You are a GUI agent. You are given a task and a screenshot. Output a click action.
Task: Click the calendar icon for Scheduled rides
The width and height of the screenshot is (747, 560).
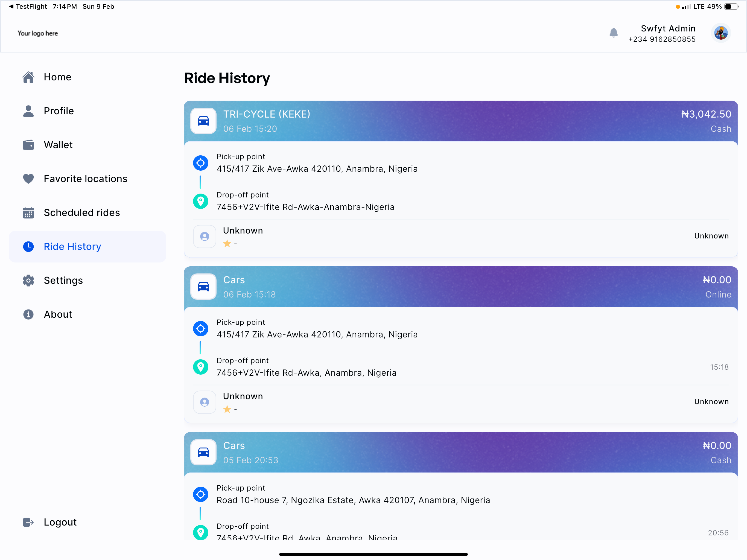click(x=28, y=213)
